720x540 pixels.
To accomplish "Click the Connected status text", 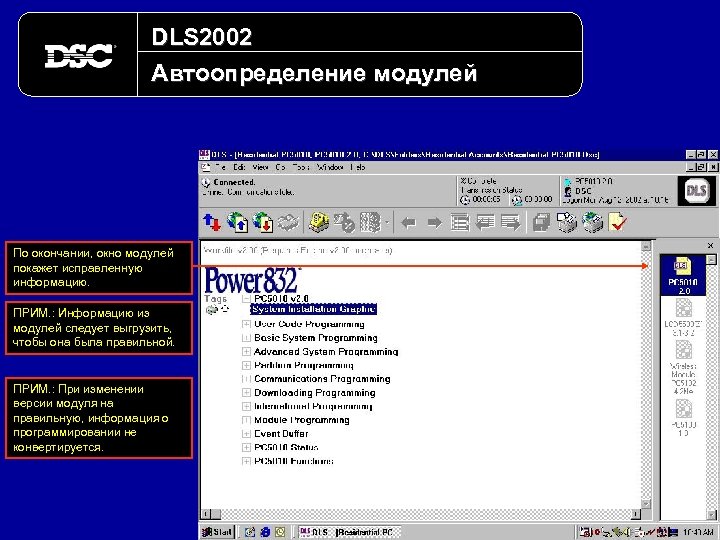I will pyautogui.click(x=234, y=182).
